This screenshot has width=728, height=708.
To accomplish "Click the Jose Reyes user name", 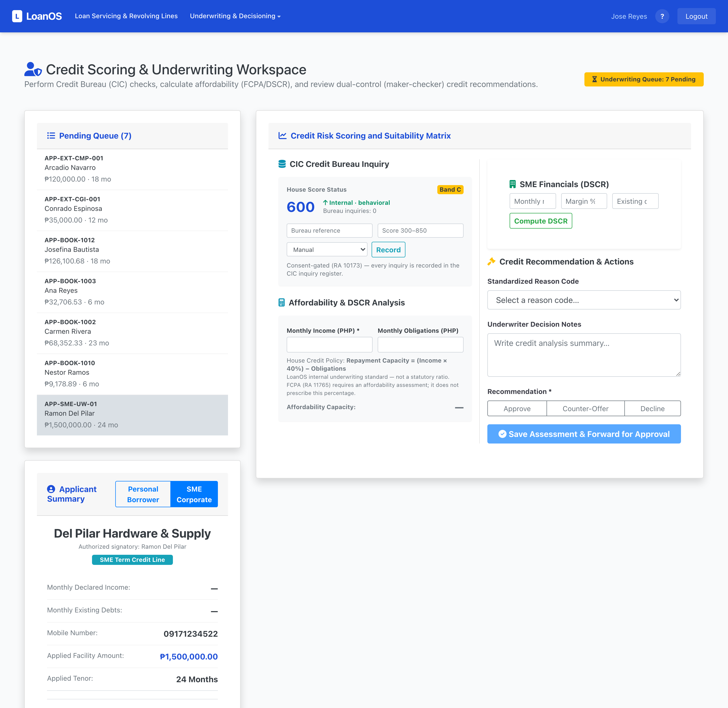I will (629, 16).
